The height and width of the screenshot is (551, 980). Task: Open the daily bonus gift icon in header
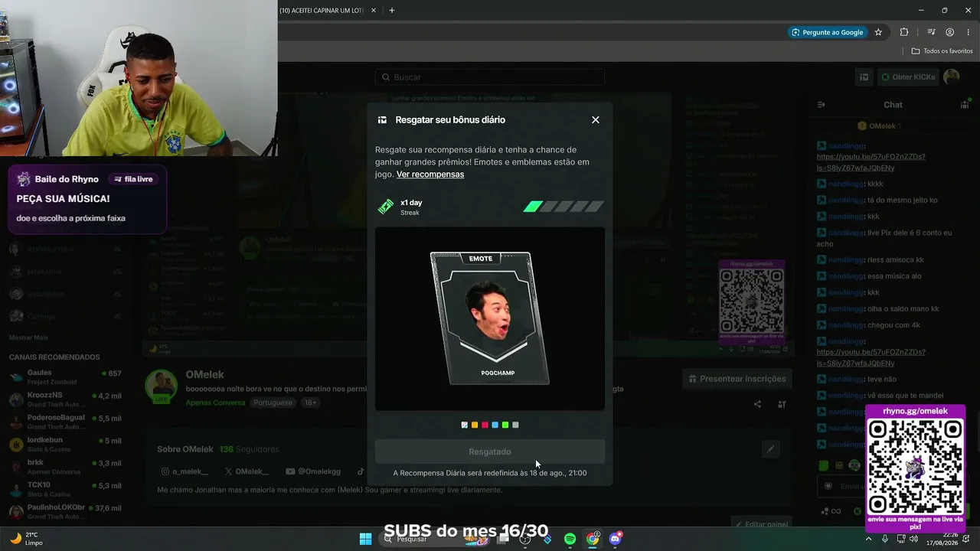tap(864, 77)
